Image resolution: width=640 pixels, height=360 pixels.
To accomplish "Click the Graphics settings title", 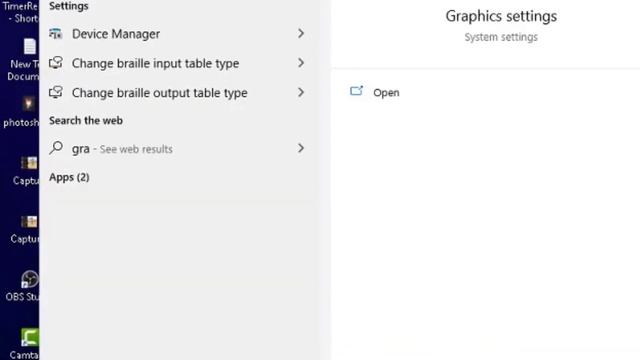I will pyautogui.click(x=501, y=16).
